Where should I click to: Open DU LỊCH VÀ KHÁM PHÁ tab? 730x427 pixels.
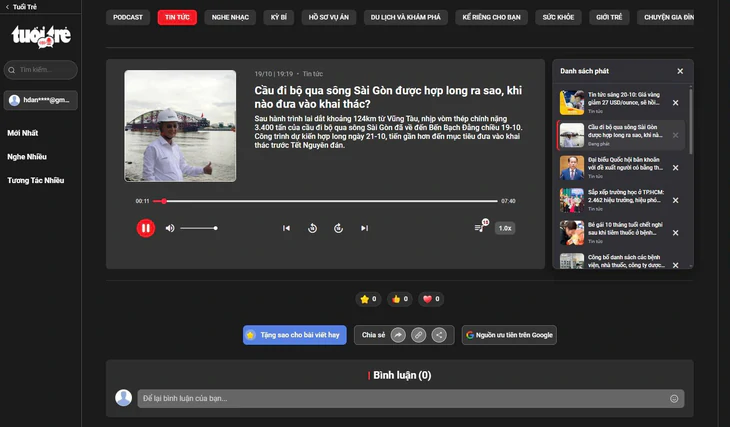point(406,17)
